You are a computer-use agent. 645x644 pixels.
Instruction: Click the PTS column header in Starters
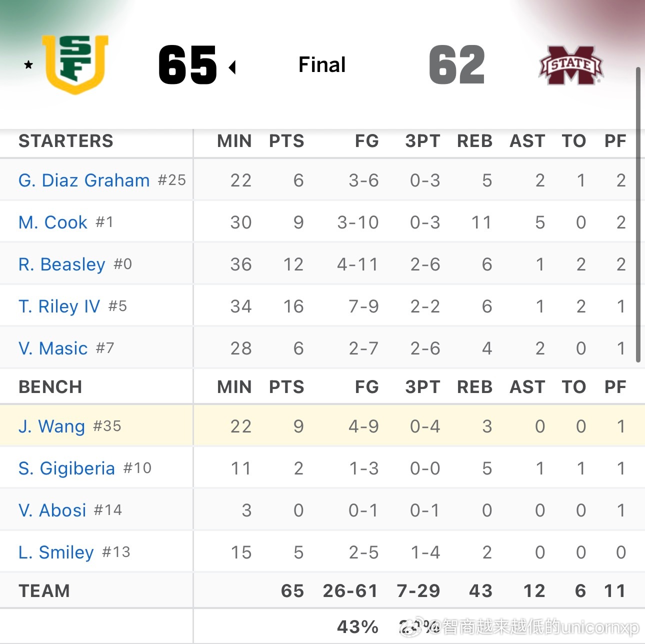click(286, 141)
